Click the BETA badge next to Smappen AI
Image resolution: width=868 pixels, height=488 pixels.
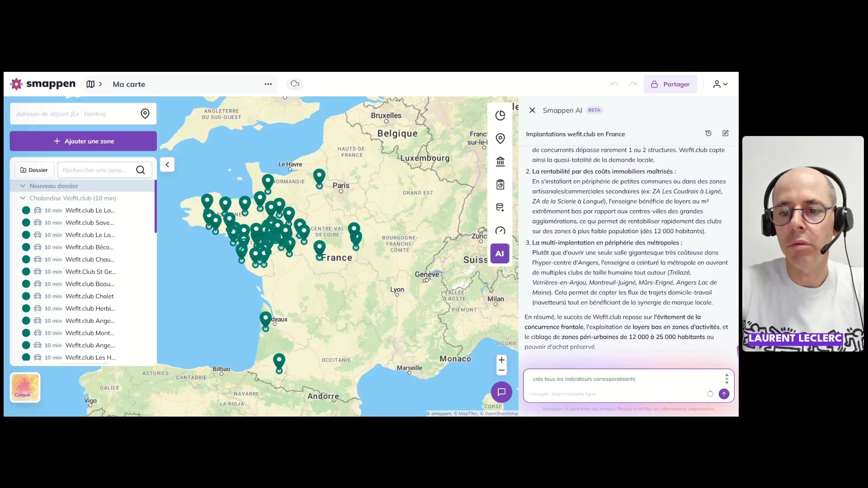tap(594, 110)
